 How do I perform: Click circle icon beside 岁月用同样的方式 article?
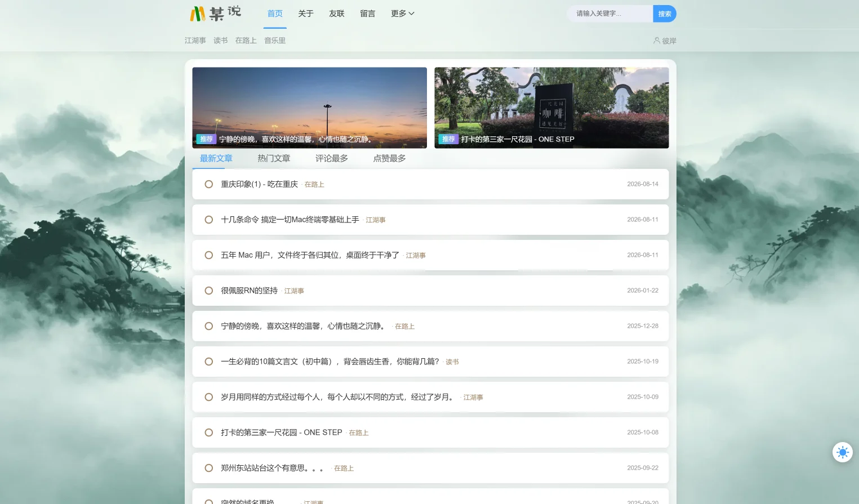(209, 397)
